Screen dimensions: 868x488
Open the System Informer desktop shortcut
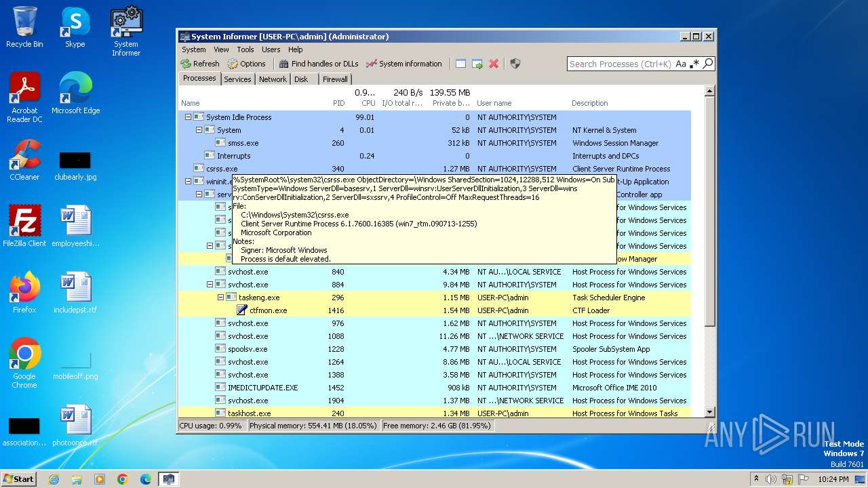(126, 30)
